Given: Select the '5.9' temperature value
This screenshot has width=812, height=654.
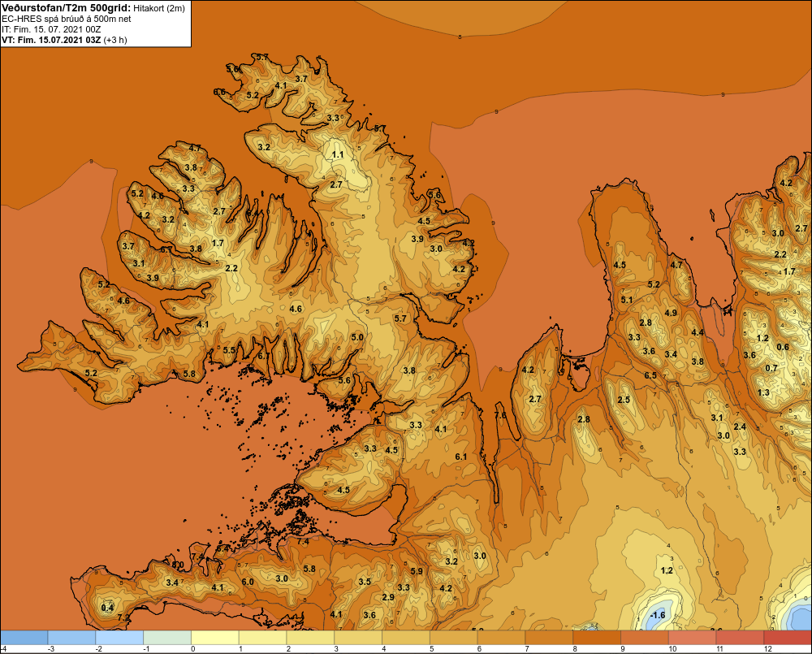Looking at the screenshot, I should [417, 571].
